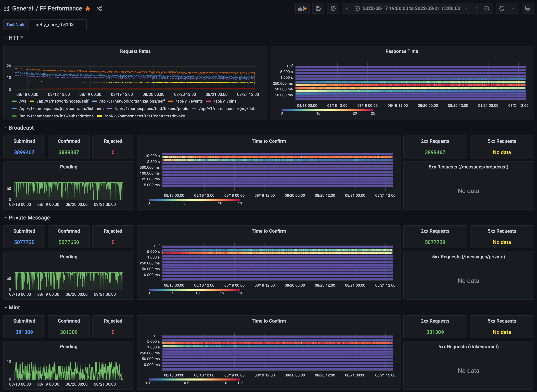This screenshot has width=537, height=392.
Task: Click the FF Performance title
Action: click(x=61, y=9)
